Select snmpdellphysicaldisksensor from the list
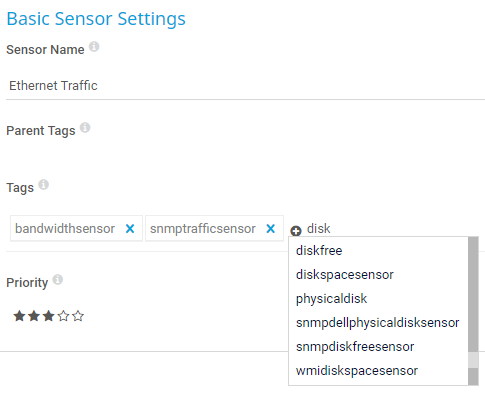Image resolution: width=485 pixels, height=396 pixels. [378, 323]
